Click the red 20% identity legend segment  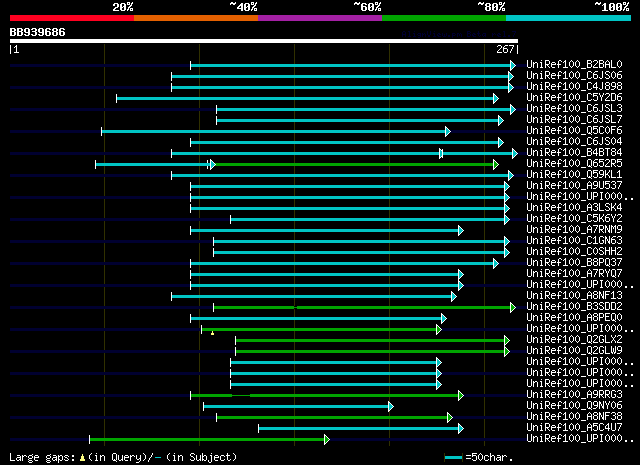(x=72, y=18)
